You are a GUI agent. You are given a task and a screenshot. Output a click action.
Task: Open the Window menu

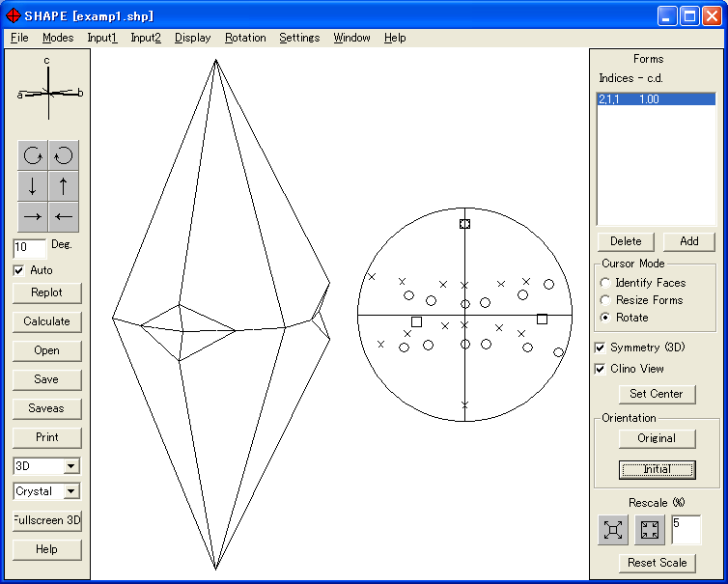tap(351, 38)
